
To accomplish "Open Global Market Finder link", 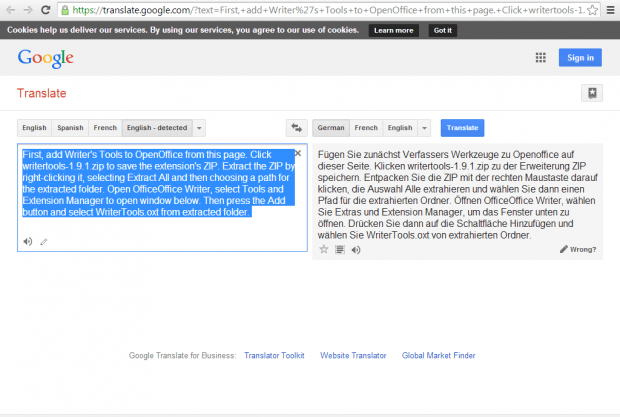I will [439, 355].
